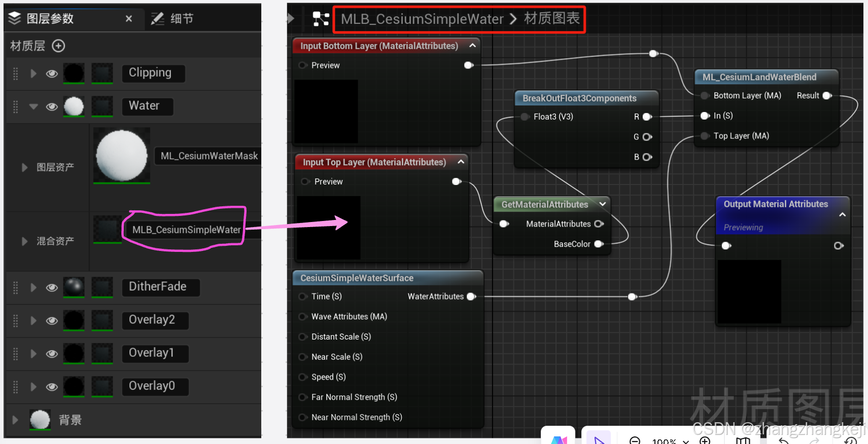Viewport: 868px width, 444px height.
Task: Collapse the Input Bottom Layer node
Action: pyautogui.click(x=472, y=45)
